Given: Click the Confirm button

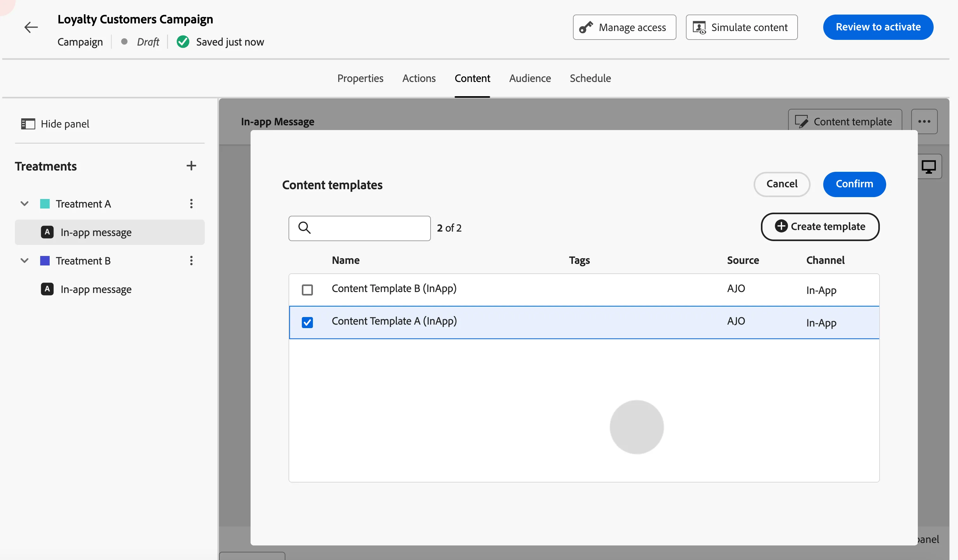Looking at the screenshot, I should (854, 184).
